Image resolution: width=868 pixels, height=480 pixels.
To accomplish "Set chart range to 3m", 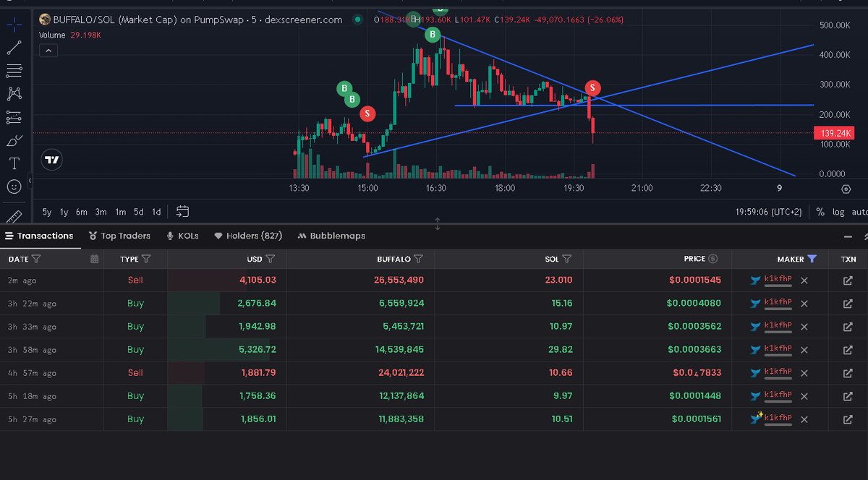I will click(101, 212).
